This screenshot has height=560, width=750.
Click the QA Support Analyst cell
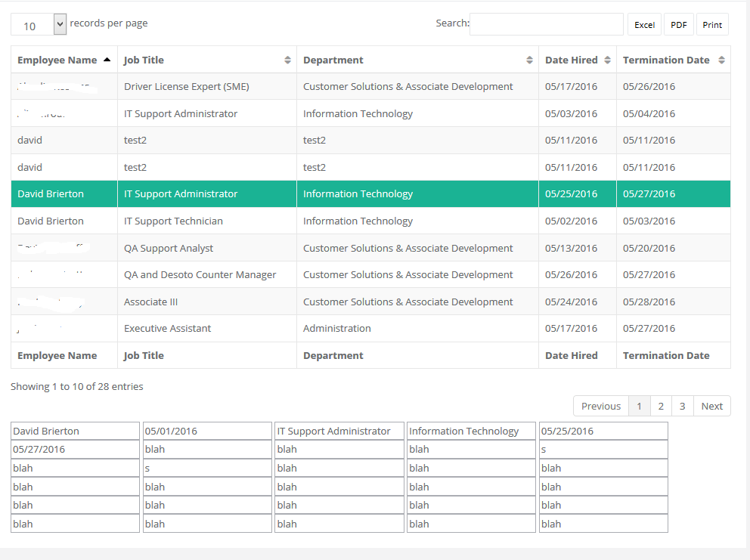click(207, 248)
